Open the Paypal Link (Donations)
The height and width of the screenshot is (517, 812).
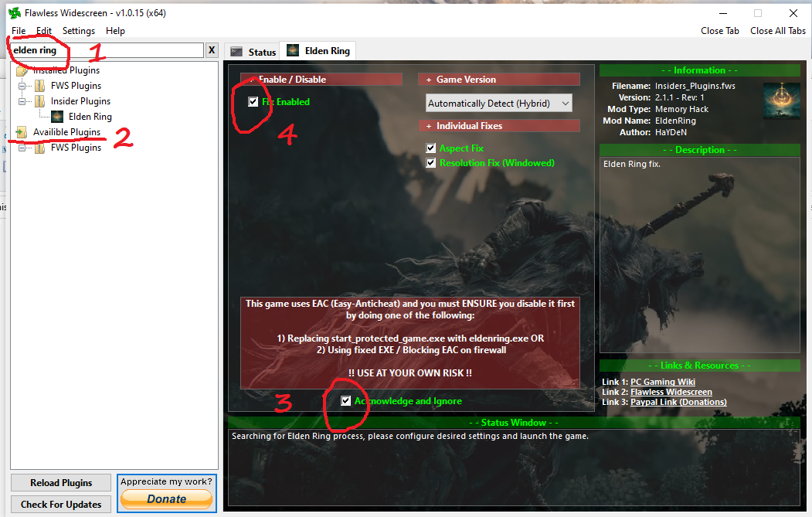point(678,402)
